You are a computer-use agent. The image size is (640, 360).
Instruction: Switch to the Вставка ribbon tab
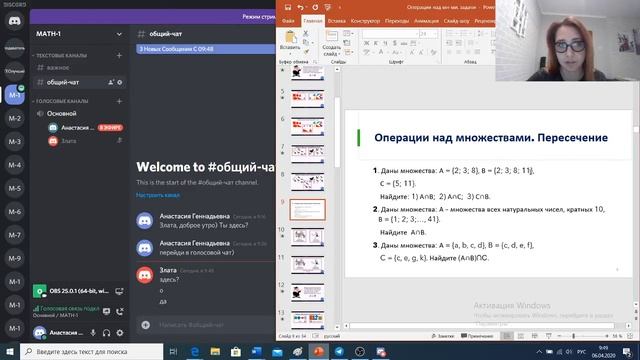pos(336,21)
